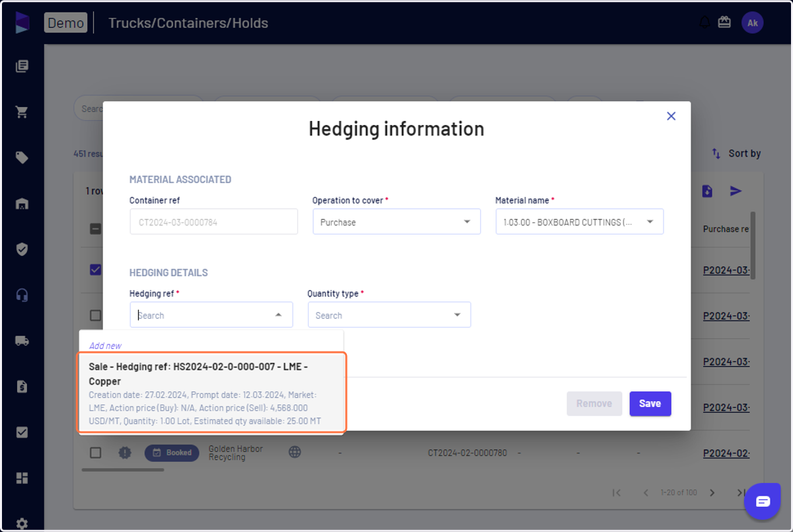The height and width of the screenshot is (532, 793).
Task: Click the globe icon in Golden Harbor row
Action: click(x=295, y=452)
